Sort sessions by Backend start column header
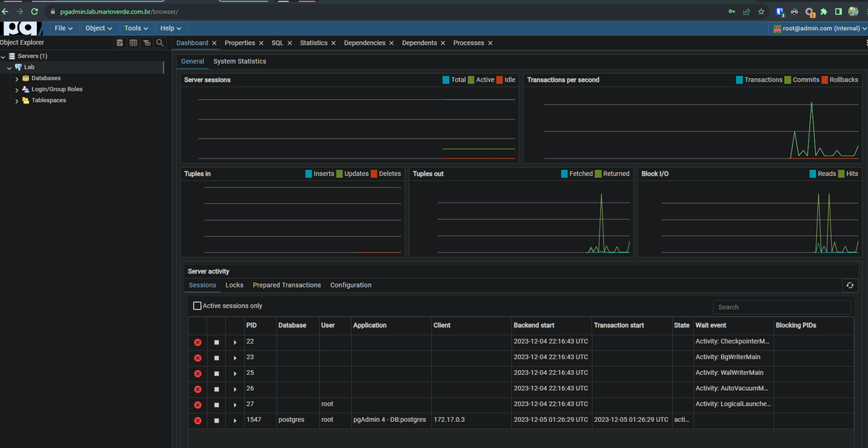Screen dimensions: 868x448 pyautogui.click(x=534, y=326)
